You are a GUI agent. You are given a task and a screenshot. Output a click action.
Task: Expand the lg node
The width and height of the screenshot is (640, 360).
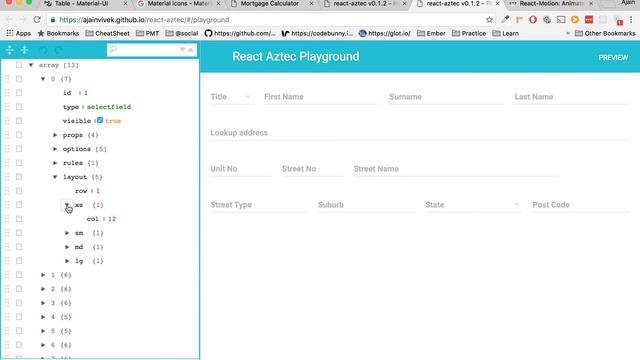67,260
